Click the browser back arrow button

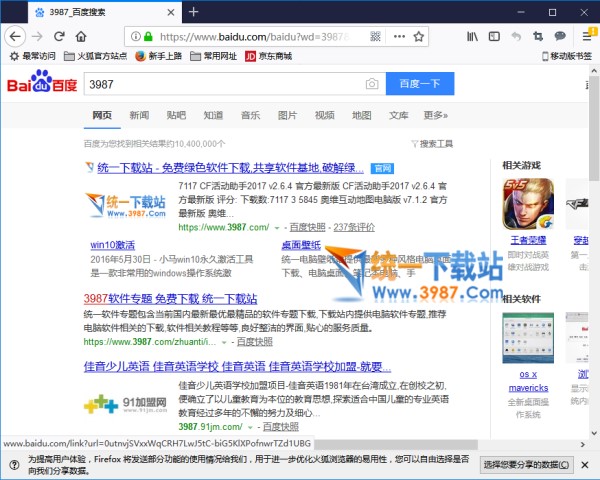click(x=14, y=36)
